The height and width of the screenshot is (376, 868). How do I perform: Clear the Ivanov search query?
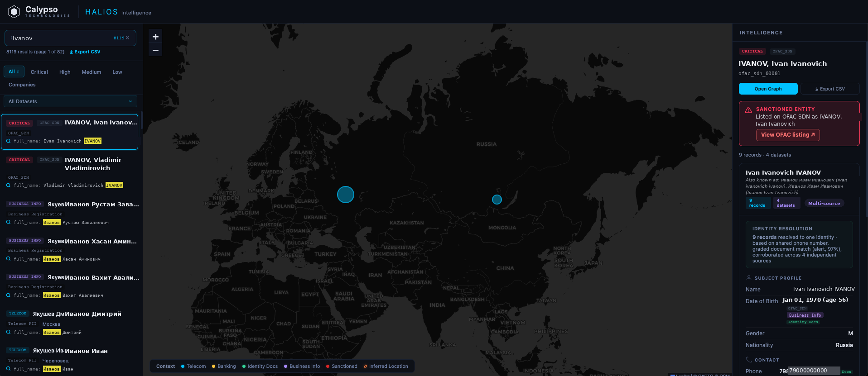[x=128, y=38]
